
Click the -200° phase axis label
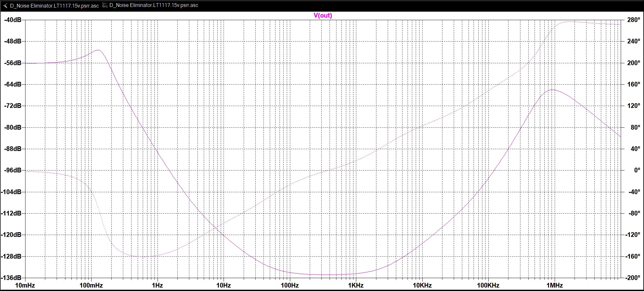(x=632, y=278)
